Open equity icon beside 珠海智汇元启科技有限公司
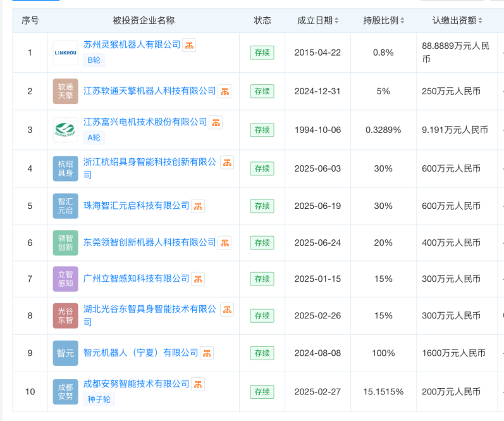The image size is (504, 421). (198, 206)
